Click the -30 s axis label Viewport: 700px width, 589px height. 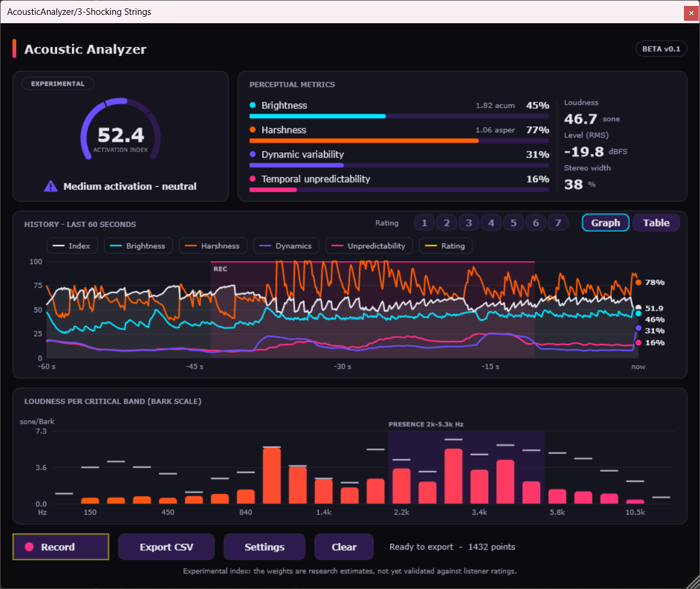pyautogui.click(x=343, y=366)
